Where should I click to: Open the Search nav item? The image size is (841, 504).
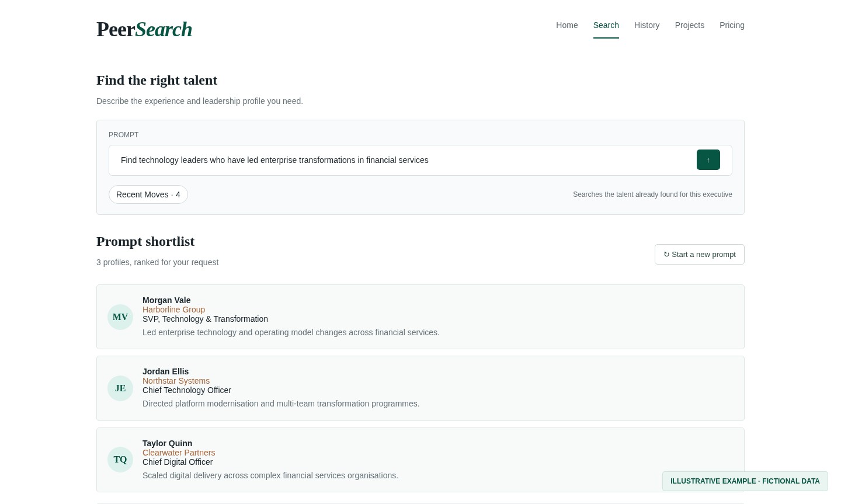(x=606, y=25)
